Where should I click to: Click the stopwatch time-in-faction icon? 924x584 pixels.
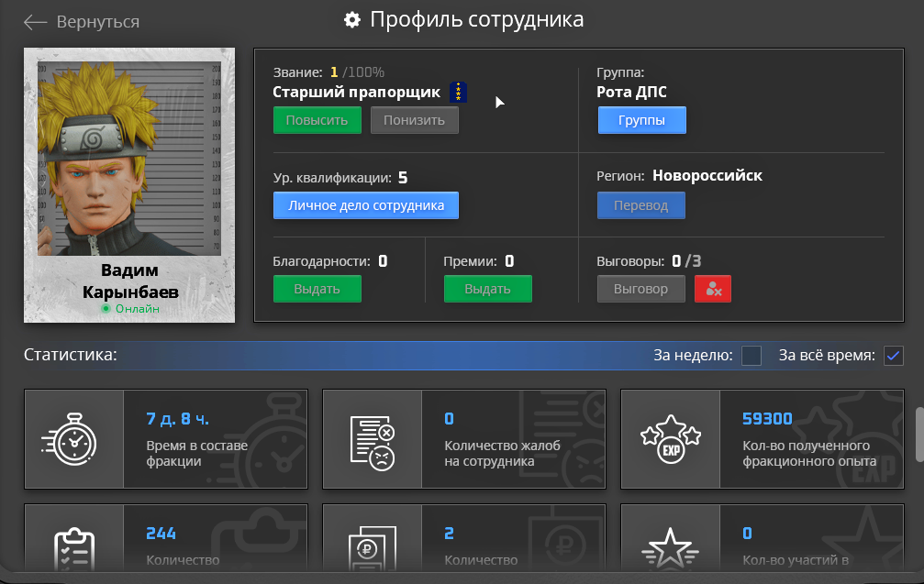point(73,439)
